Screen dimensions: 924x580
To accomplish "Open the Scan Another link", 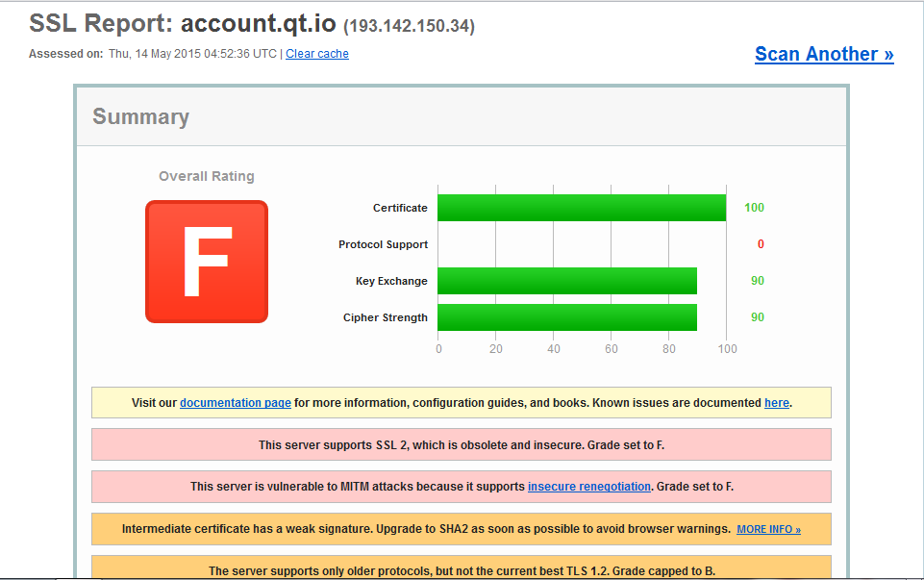I will (824, 54).
